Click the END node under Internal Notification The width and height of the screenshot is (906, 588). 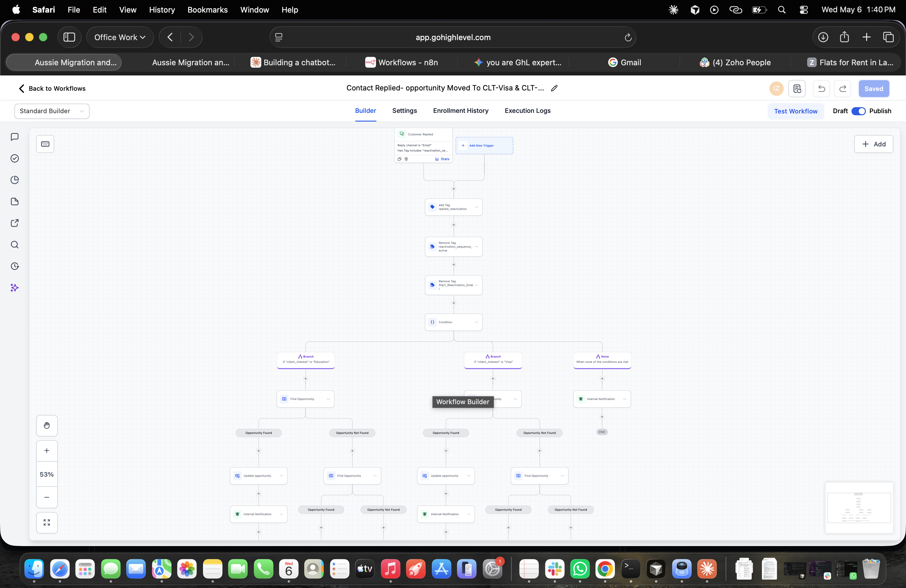[x=602, y=432]
